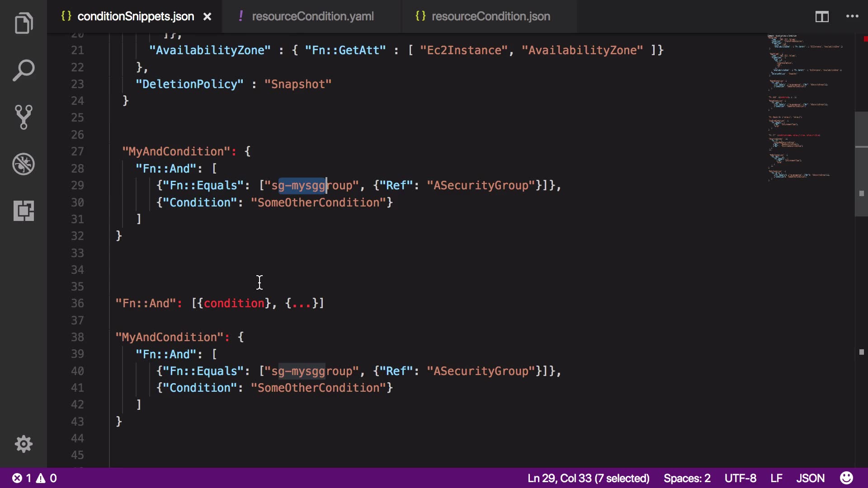Open the Search panel icon
This screenshot has height=488, width=868.
click(x=24, y=70)
